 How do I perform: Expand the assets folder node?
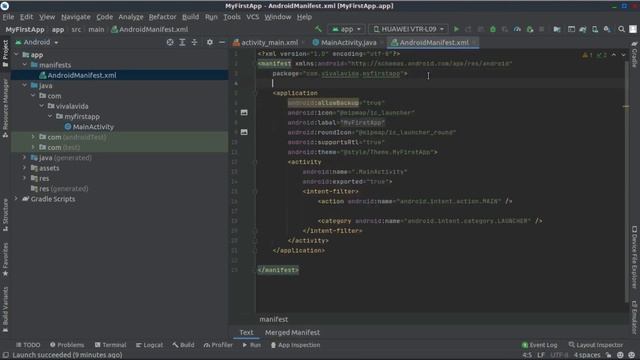[24, 168]
